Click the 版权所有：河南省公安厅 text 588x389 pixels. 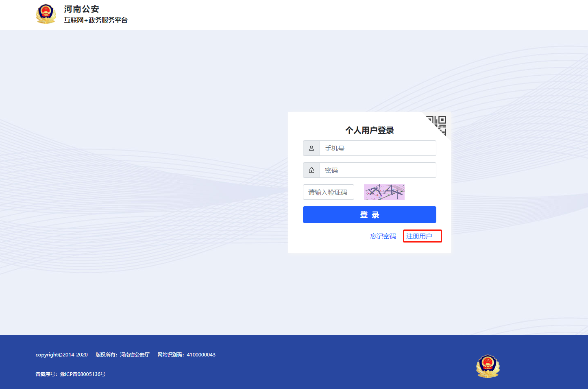pos(122,355)
